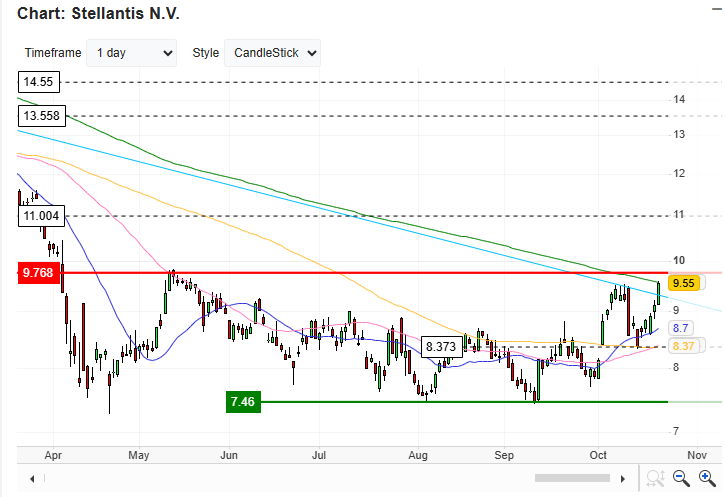The width and height of the screenshot is (725, 497).
Task: Click the orange 8.37 moving average tag
Action: coord(684,346)
